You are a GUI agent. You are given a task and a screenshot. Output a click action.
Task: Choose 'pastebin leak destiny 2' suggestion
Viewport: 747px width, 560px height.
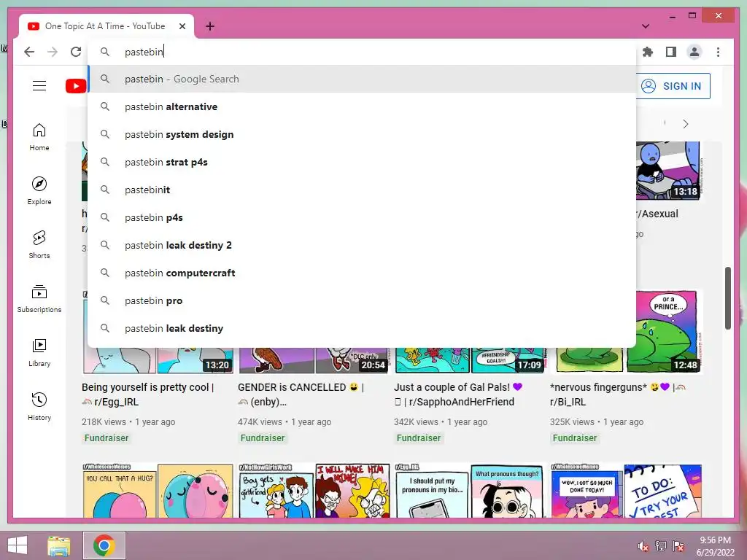[362, 245]
